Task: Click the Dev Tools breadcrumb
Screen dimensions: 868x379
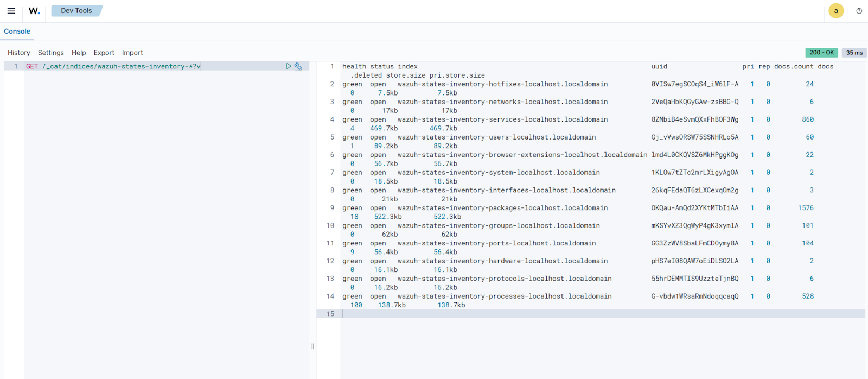Action: pyautogui.click(x=76, y=11)
